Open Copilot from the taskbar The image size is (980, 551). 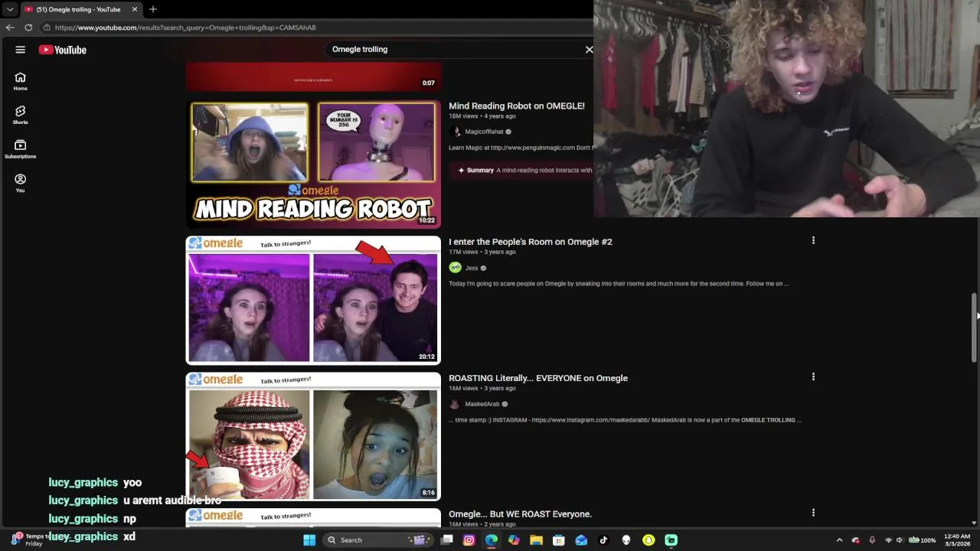pos(514,540)
